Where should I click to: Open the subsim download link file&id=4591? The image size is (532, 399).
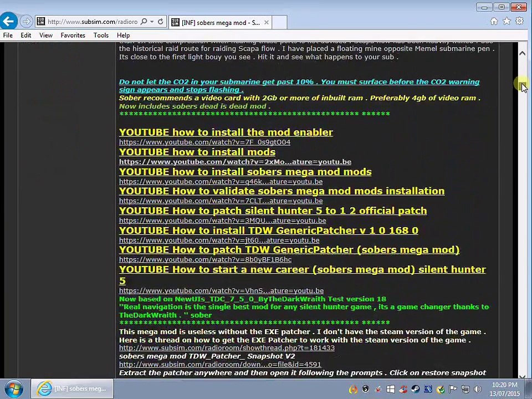point(220,365)
